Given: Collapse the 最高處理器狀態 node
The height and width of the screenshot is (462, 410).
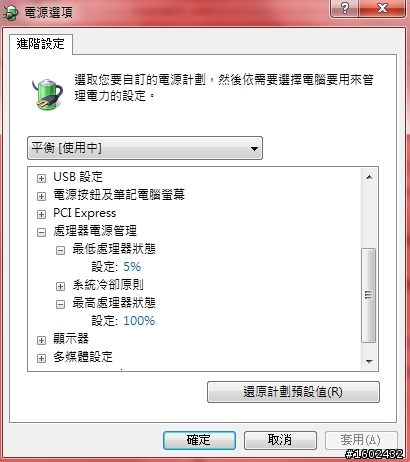Looking at the screenshot, I should pyautogui.click(x=60, y=304).
